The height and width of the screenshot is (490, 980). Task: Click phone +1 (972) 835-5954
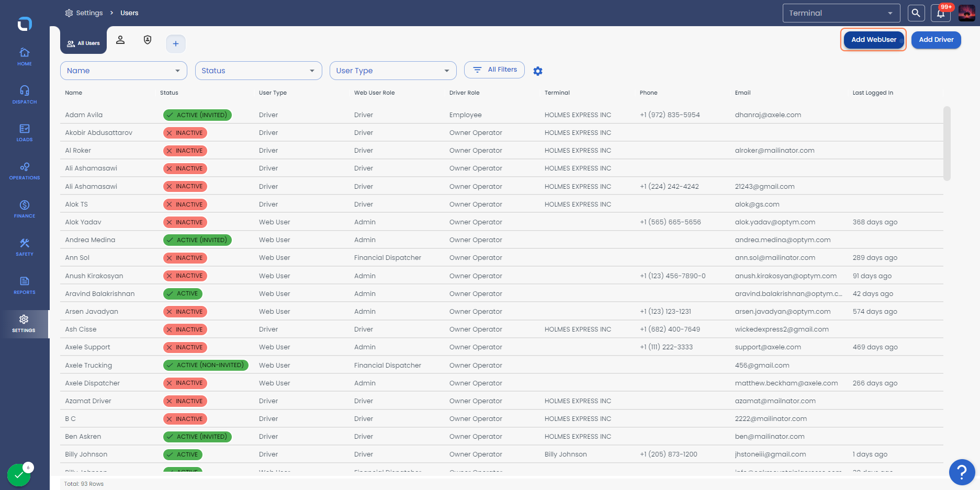670,115
